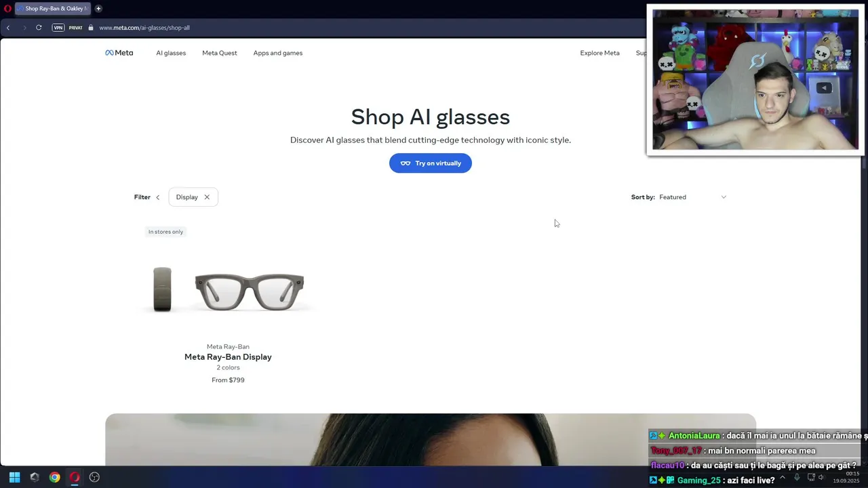Go back to the previous page
The image size is (868, 488).
(8, 28)
